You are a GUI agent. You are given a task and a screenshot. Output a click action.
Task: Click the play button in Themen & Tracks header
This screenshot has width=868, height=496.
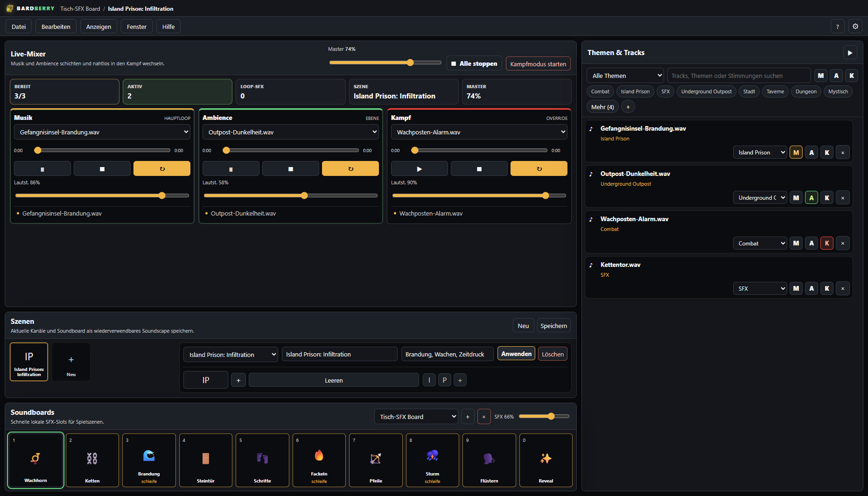click(850, 53)
